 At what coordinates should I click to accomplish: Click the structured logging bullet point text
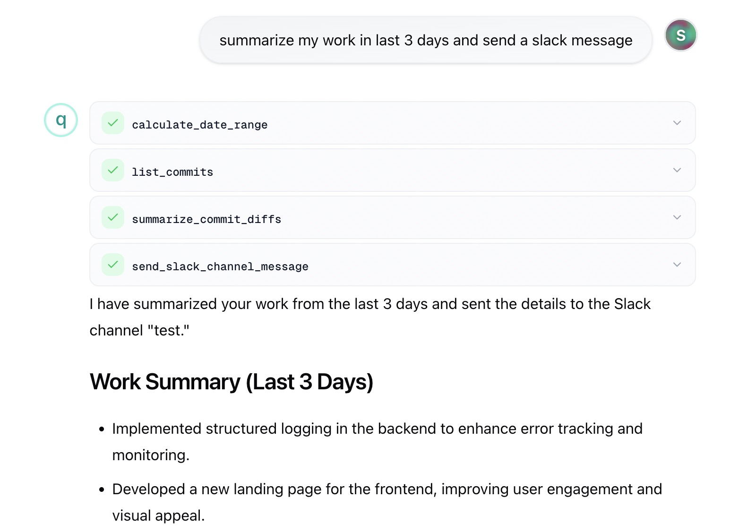(377, 429)
